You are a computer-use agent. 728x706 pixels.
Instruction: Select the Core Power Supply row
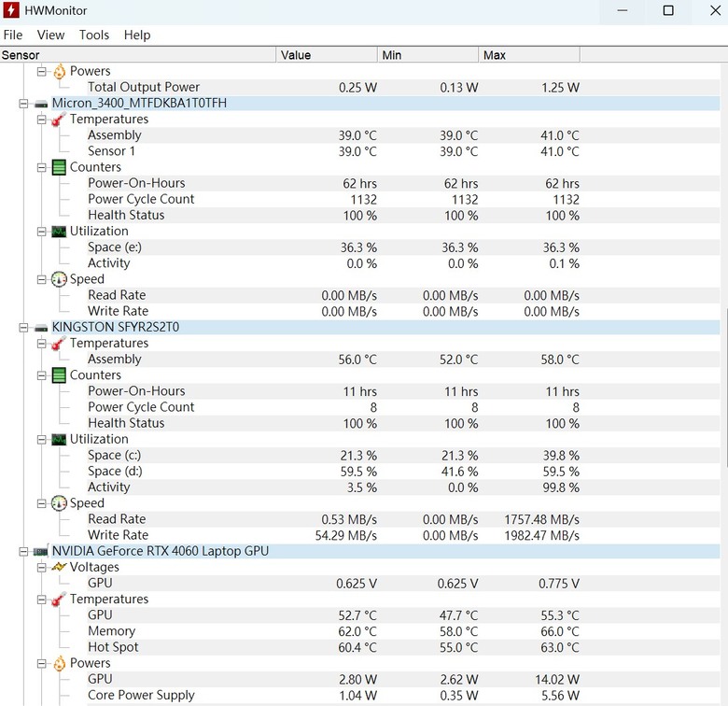click(x=403, y=696)
